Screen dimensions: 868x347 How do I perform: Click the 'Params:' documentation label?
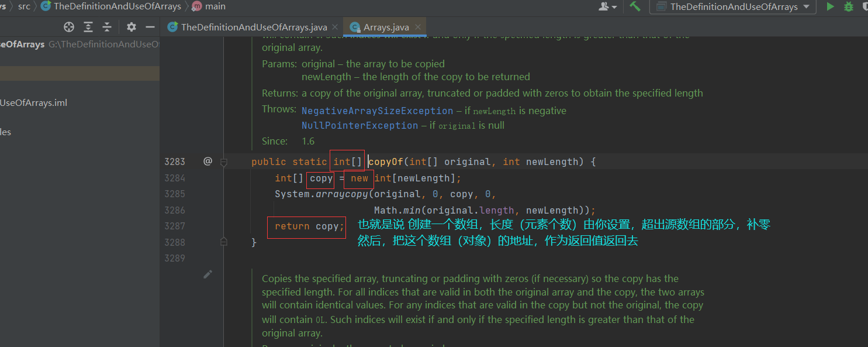[x=279, y=64]
